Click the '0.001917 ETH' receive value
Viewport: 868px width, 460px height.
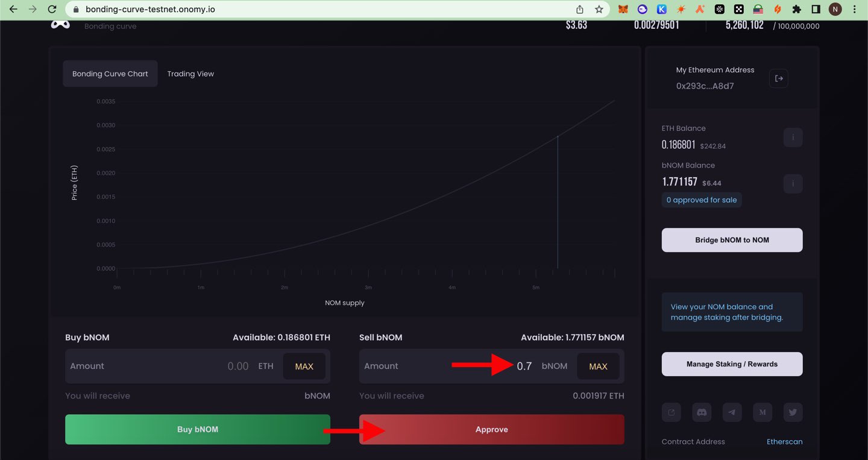click(x=599, y=396)
